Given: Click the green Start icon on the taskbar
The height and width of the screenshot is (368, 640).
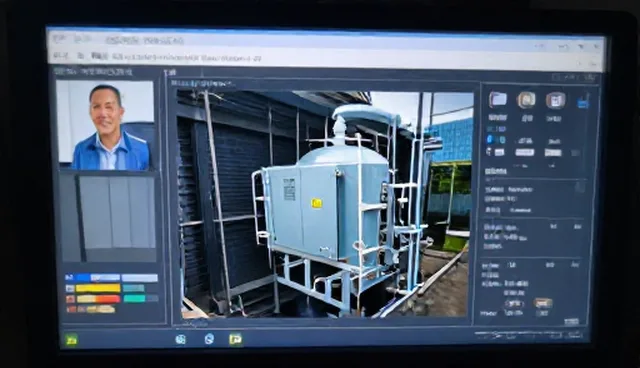Looking at the screenshot, I should click(x=71, y=340).
